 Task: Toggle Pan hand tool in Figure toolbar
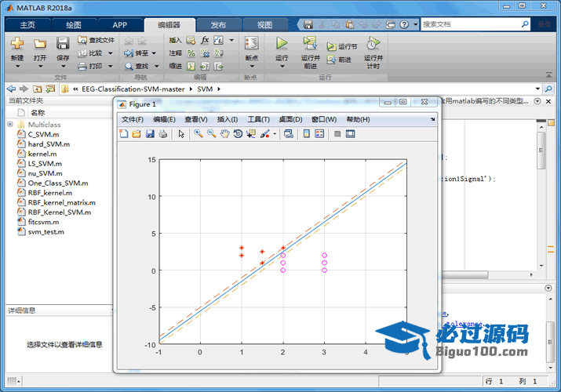coord(224,134)
